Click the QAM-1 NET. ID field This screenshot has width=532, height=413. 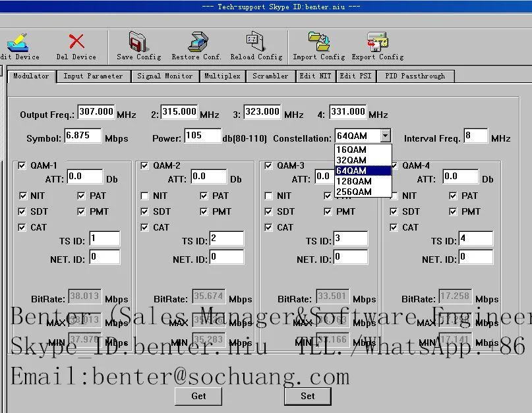coord(105,257)
